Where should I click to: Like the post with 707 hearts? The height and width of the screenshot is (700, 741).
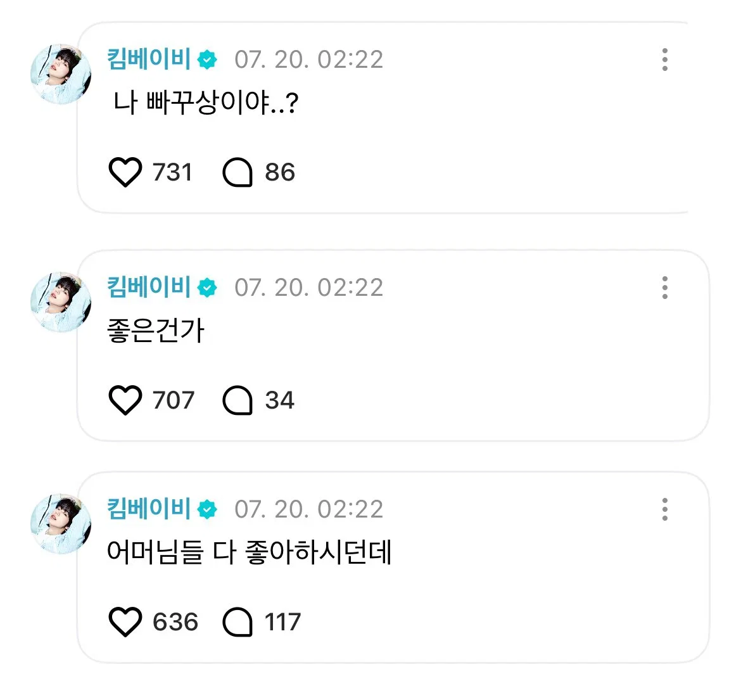pyautogui.click(x=125, y=400)
